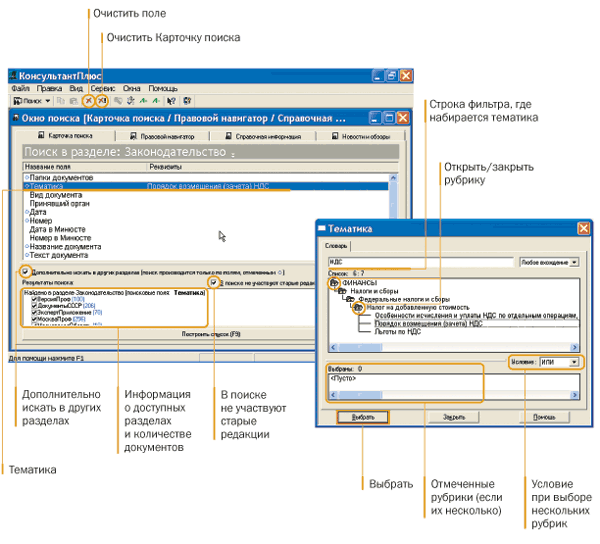
Task: Click the Федеральные налоги и сборы folder icon
Action: pyautogui.click(x=349, y=299)
